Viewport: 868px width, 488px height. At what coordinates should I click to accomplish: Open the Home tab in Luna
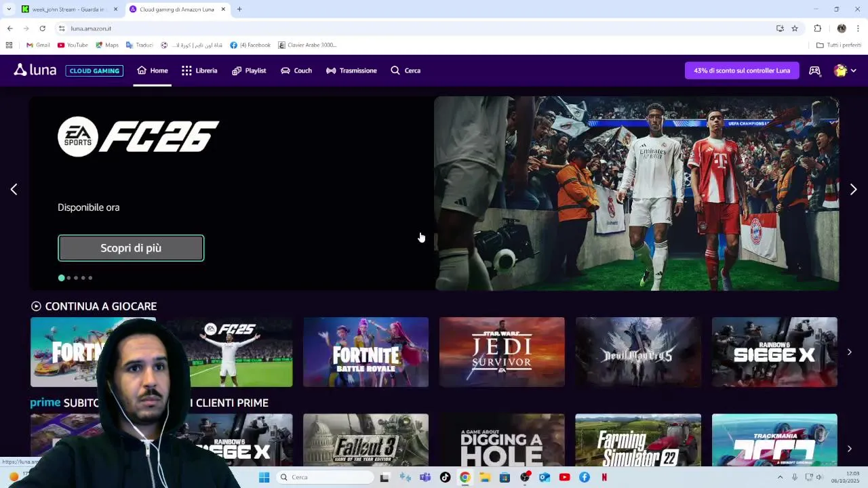click(x=153, y=70)
